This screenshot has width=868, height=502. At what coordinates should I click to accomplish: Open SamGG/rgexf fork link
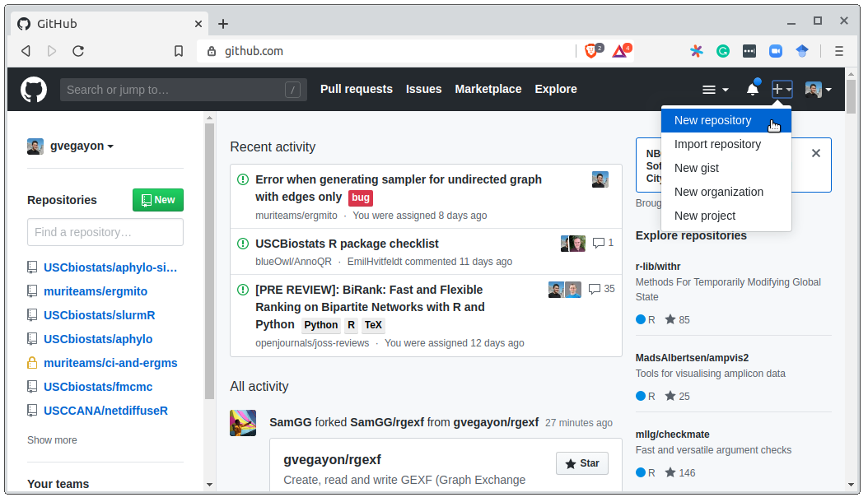[x=387, y=422]
